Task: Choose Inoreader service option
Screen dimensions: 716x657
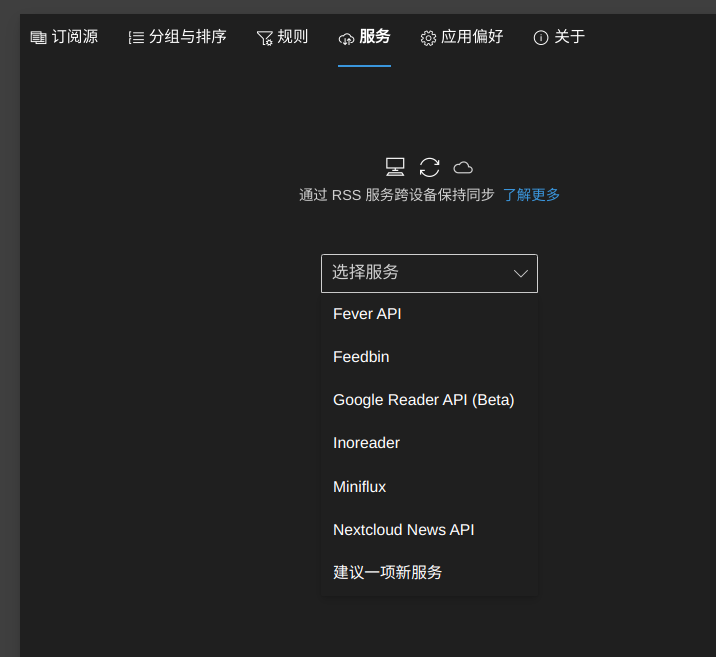Action: (429, 443)
